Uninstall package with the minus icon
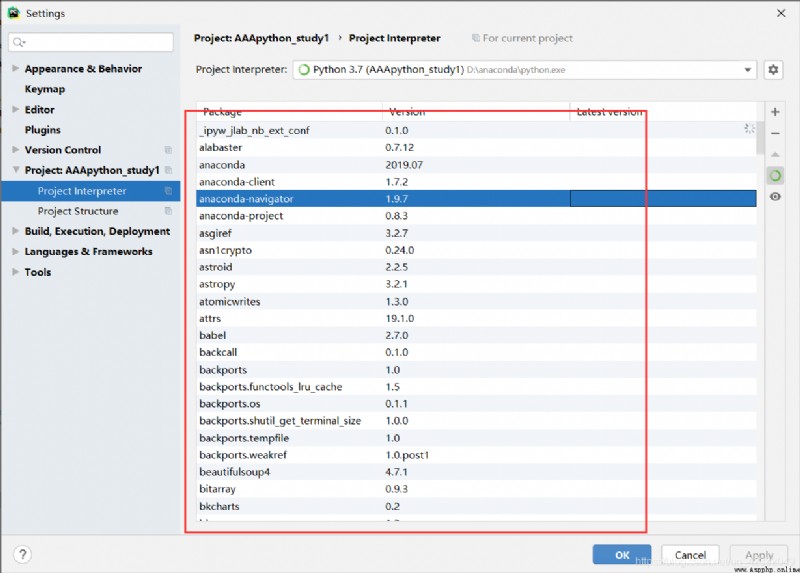The height and width of the screenshot is (573, 800). (775, 133)
